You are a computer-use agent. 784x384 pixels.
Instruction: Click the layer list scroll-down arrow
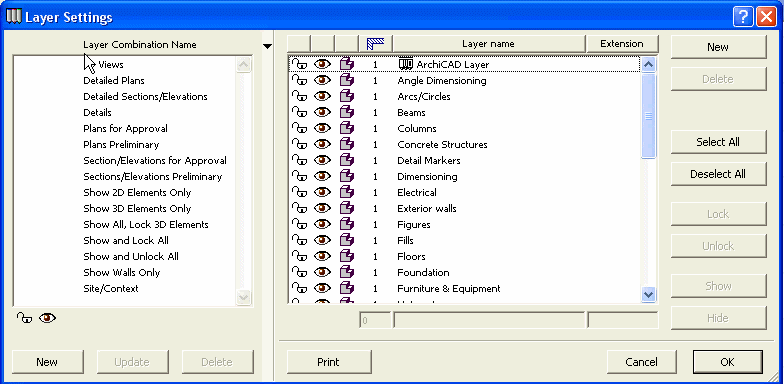click(x=648, y=294)
